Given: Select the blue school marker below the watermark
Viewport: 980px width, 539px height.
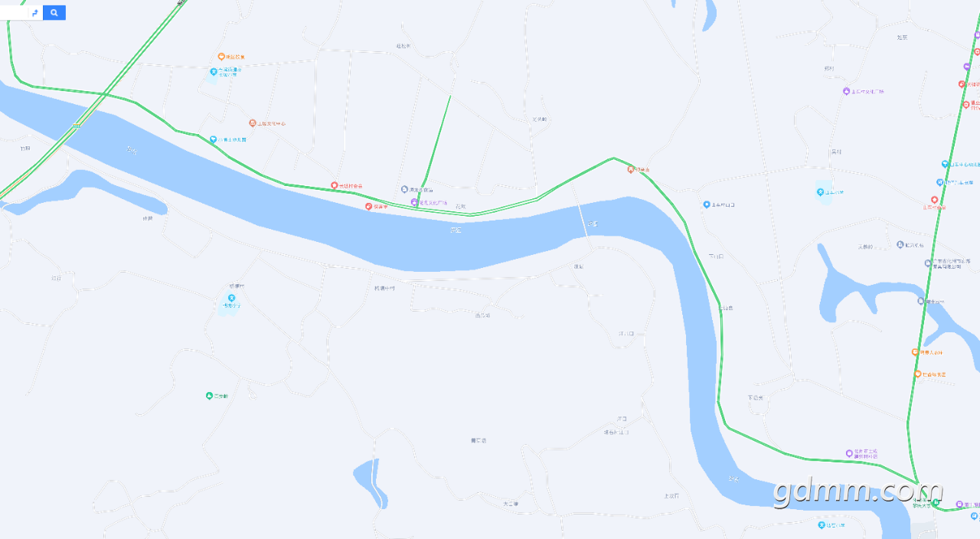Looking at the screenshot, I should 820,525.
